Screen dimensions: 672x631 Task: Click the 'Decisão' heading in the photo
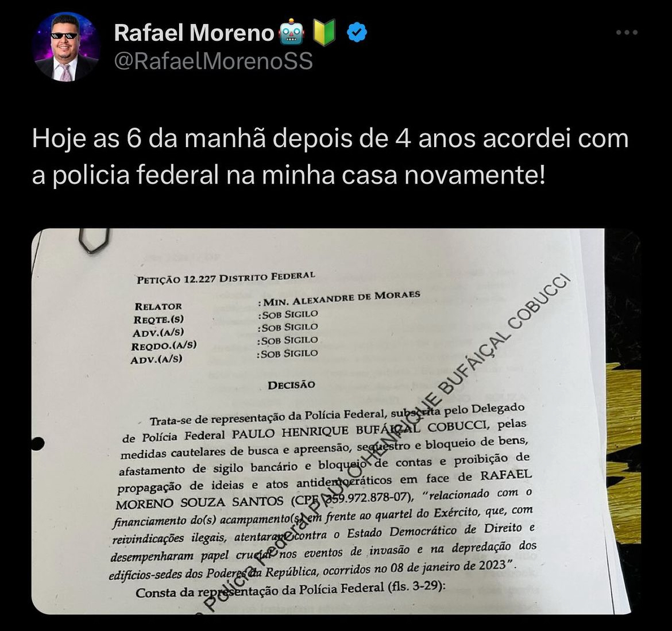click(x=291, y=385)
